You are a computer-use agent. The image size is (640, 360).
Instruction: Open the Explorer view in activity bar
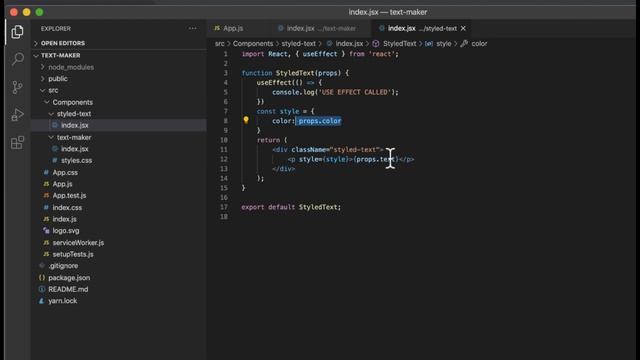point(17,31)
